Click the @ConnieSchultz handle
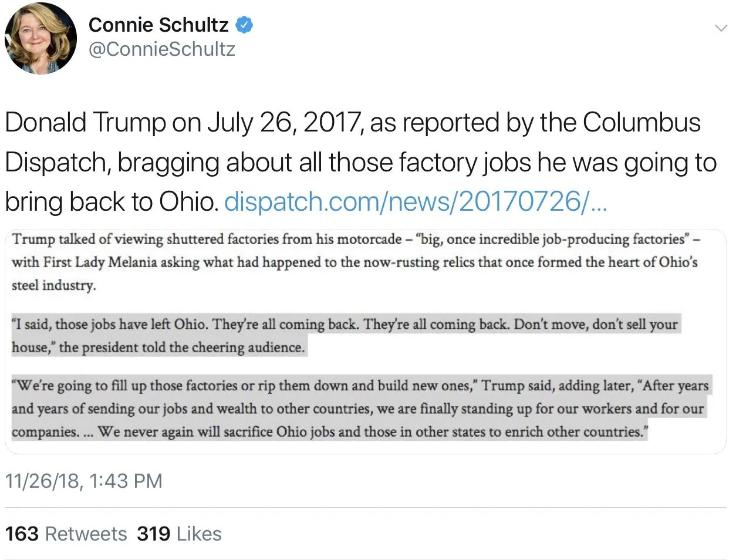This screenshot has height=560, width=736. (x=161, y=49)
